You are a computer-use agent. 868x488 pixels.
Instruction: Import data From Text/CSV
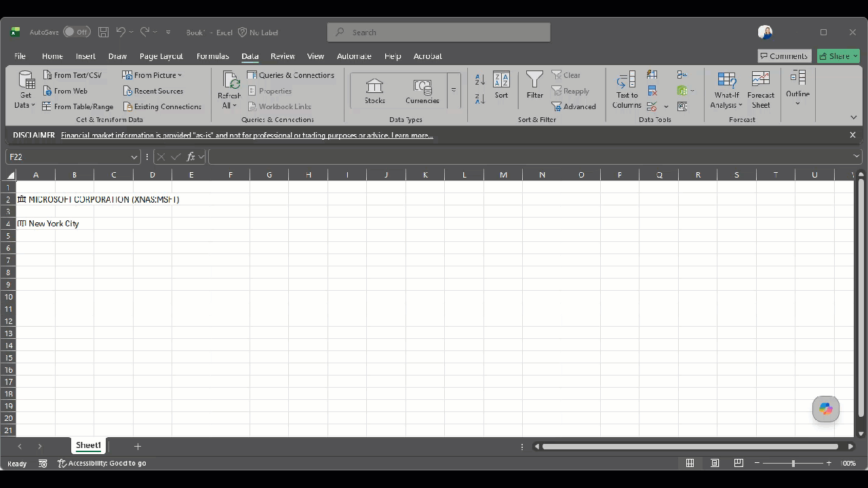(x=72, y=75)
